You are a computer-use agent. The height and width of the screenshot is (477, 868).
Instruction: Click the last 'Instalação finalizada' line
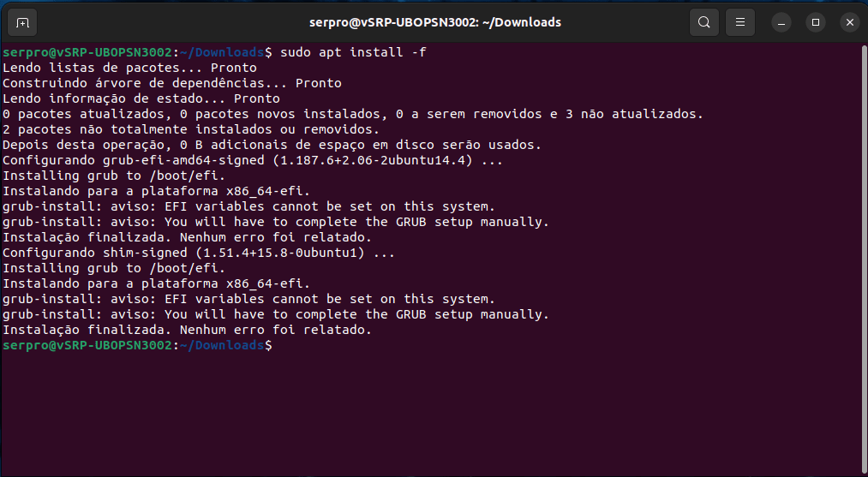tap(187, 331)
